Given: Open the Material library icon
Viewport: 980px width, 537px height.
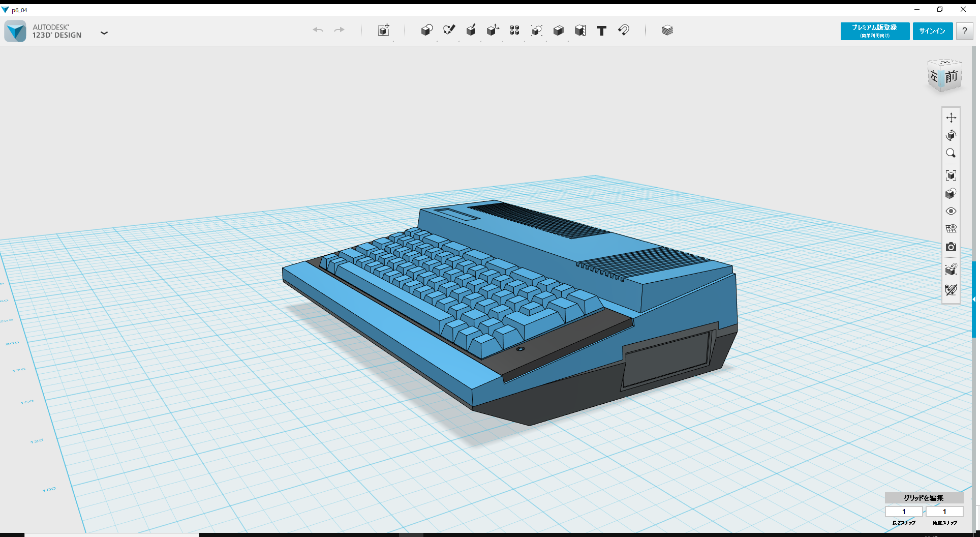Looking at the screenshot, I should 667,31.
